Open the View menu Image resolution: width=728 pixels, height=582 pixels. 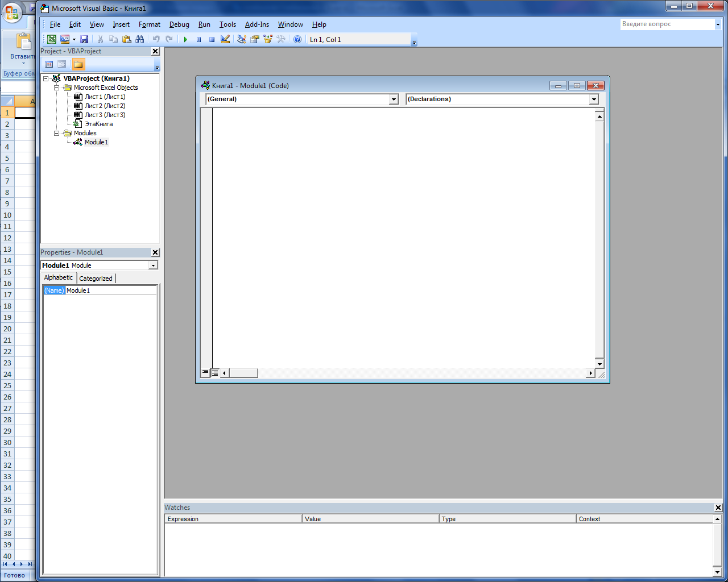tap(97, 24)
